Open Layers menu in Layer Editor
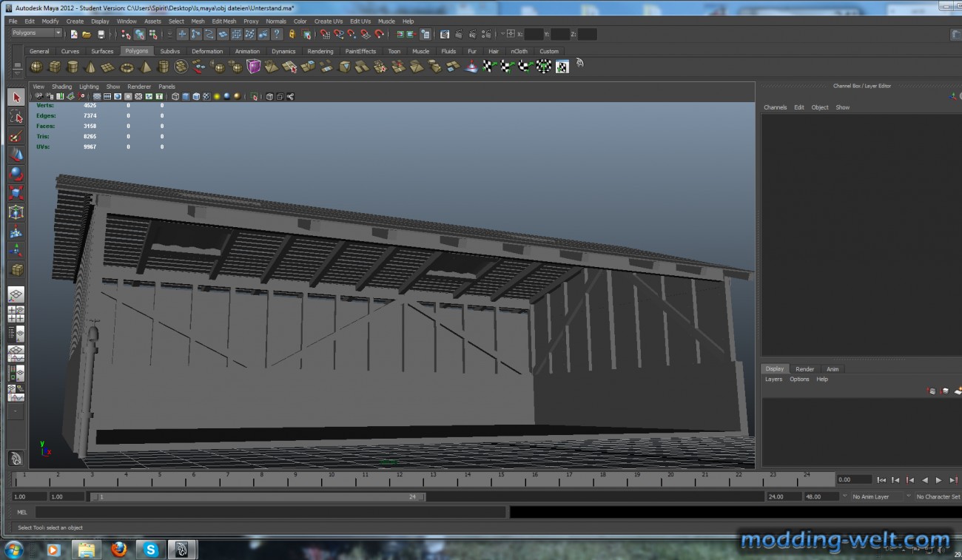 [x=773, y=379]
